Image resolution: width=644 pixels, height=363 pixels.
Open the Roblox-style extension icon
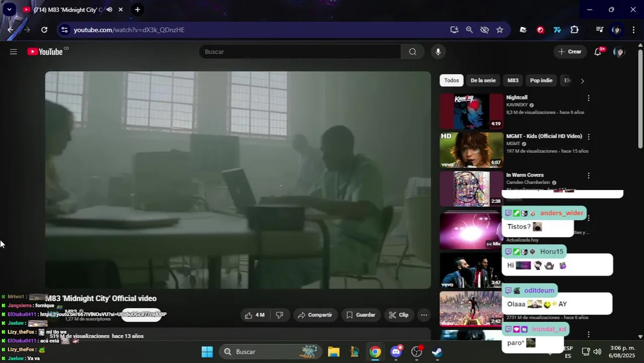tap(523, 30)
